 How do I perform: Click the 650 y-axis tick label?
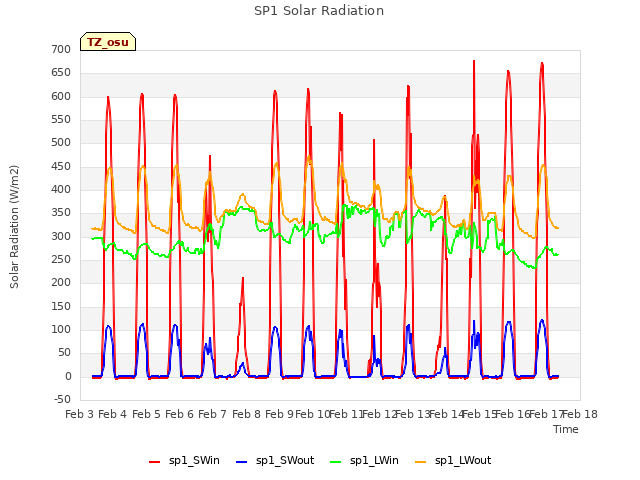61,73
